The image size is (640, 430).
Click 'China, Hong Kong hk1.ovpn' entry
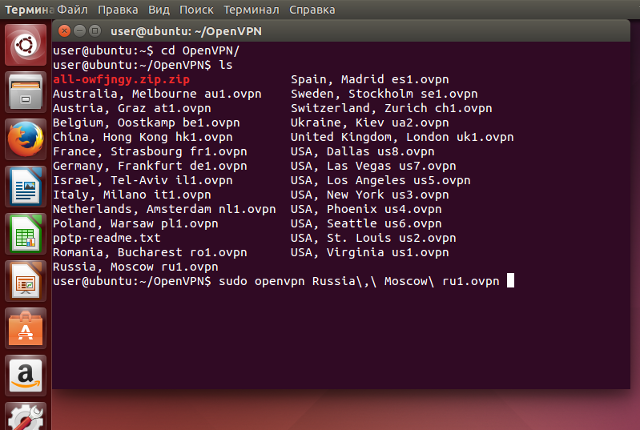(143, 137)
